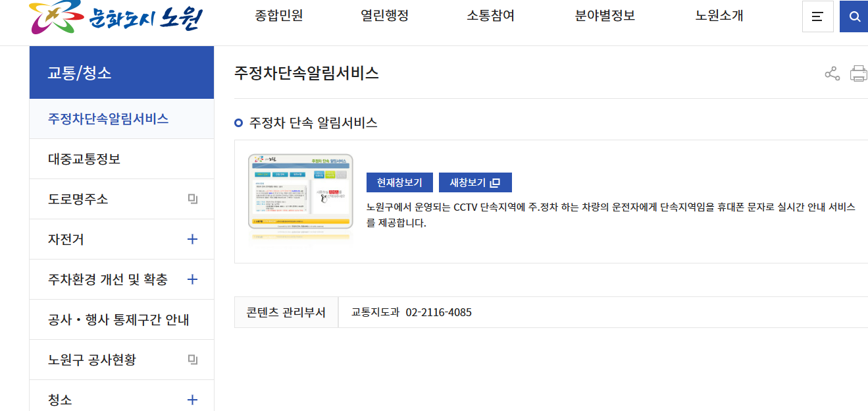Click the 현재창보기 button
This screenshot has height=411, width=868.
pos(399,182)
